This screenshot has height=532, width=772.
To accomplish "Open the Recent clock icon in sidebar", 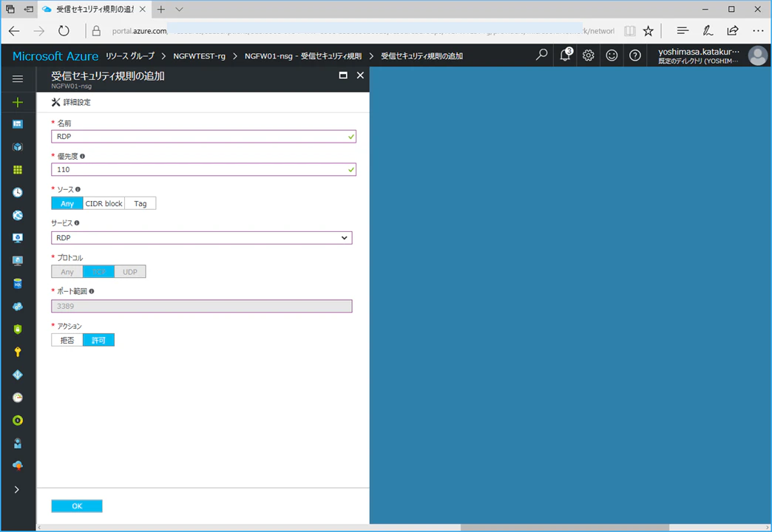I will (x=18, y=192).
